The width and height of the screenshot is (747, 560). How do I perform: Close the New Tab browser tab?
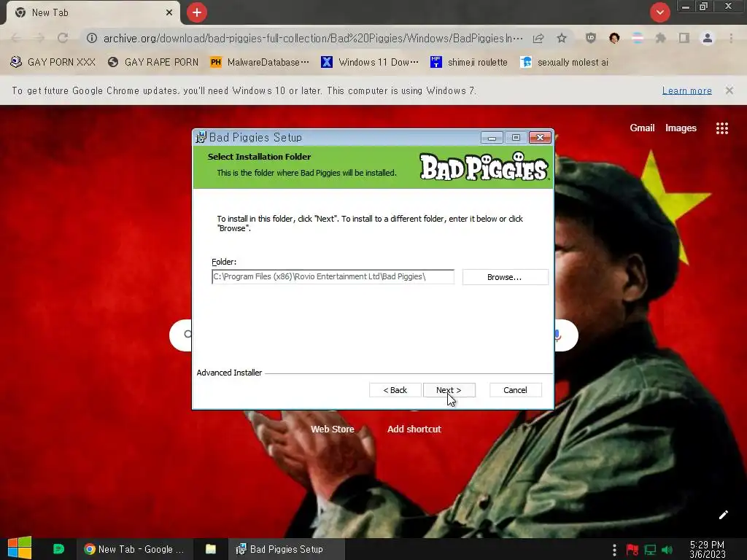pyautogui.click(x=169, y=12)
